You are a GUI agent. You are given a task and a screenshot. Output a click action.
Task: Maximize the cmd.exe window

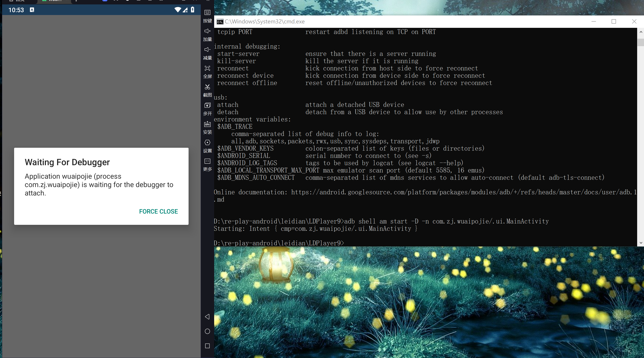coord(614,21)
